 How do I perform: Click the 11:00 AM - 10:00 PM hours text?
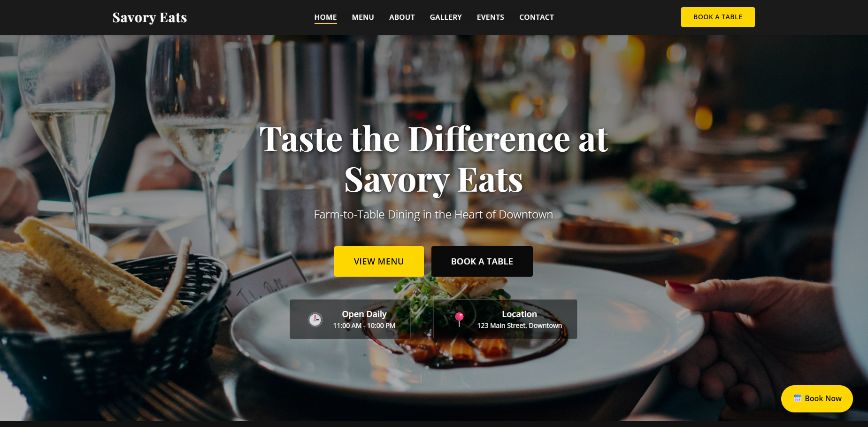point(364,326)
